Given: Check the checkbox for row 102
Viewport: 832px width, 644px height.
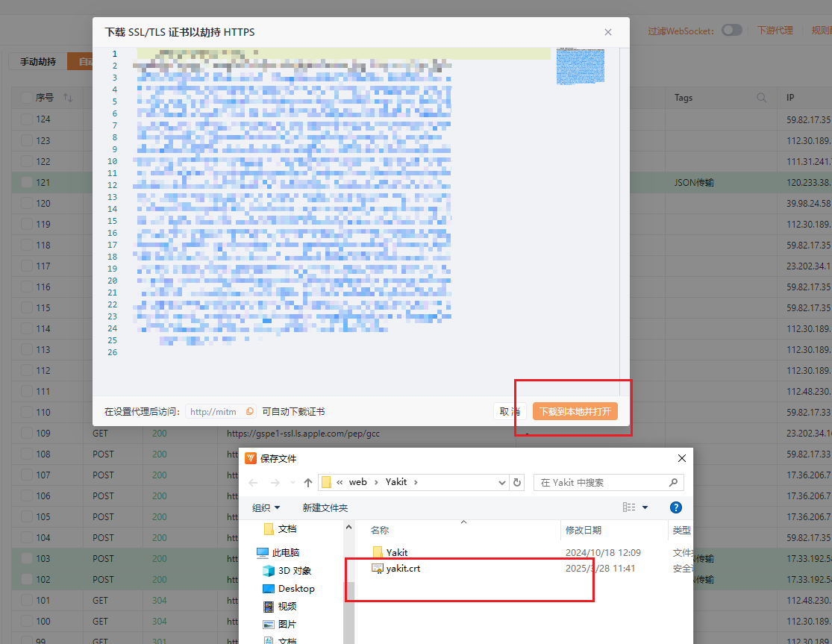Looking at the screenshot, I should [x=27, y=579].
